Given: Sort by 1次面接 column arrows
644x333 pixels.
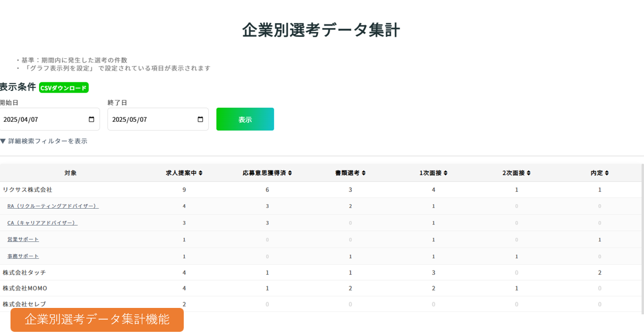Looking at the screenshot, I should pyautogui.click(x=446, y=173).
